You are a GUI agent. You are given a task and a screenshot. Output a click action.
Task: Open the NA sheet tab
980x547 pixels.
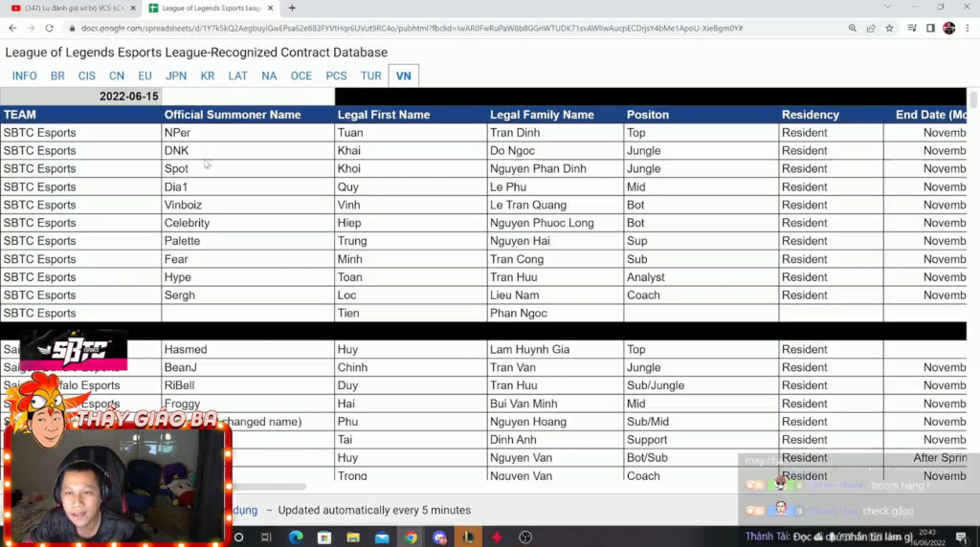[x=269, y=77]
